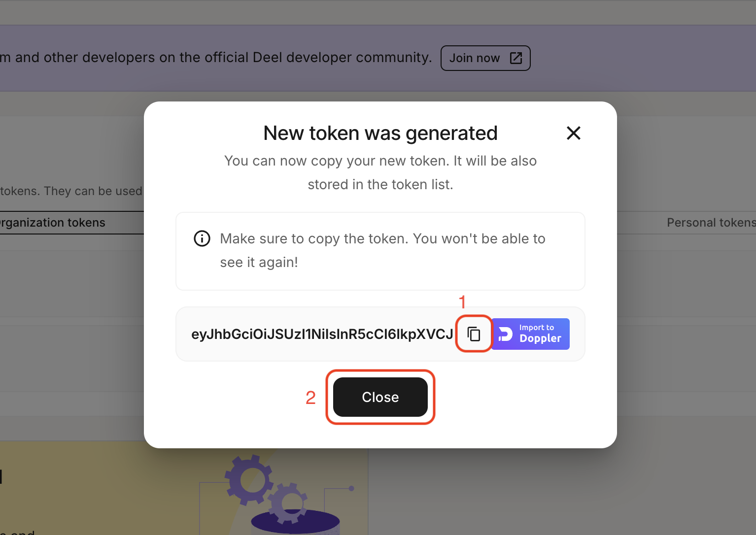Click the info icon in the warning notice
756x535 pixels.
click(x=202, y=238)
